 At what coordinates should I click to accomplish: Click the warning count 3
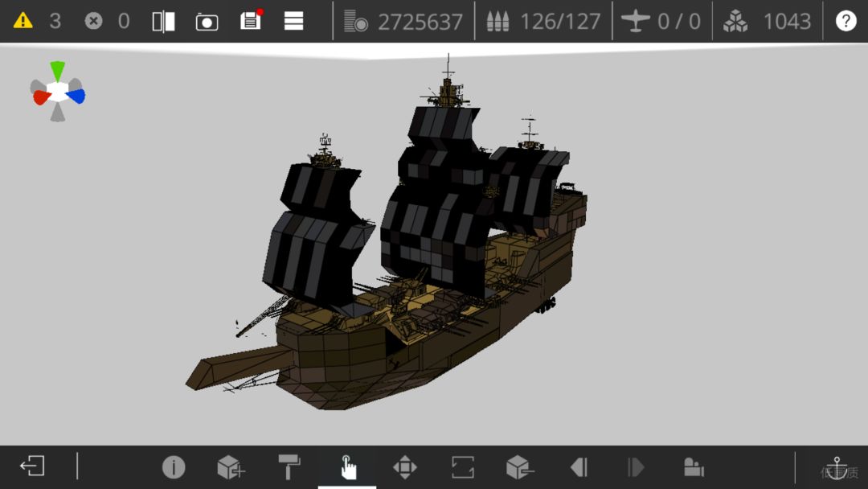55,22
